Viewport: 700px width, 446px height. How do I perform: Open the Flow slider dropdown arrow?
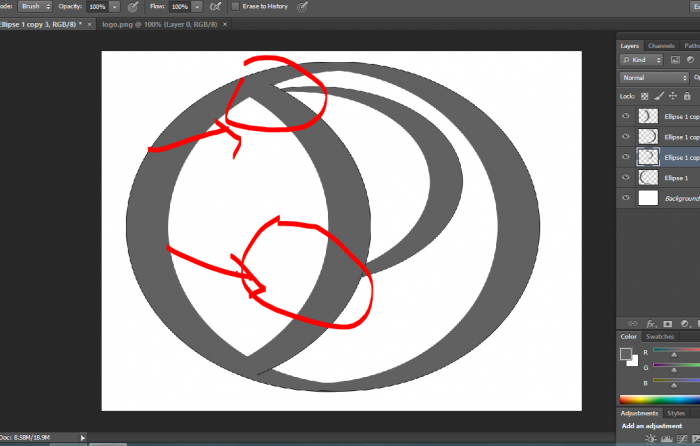pyautogui.click(x=197, y=7)
